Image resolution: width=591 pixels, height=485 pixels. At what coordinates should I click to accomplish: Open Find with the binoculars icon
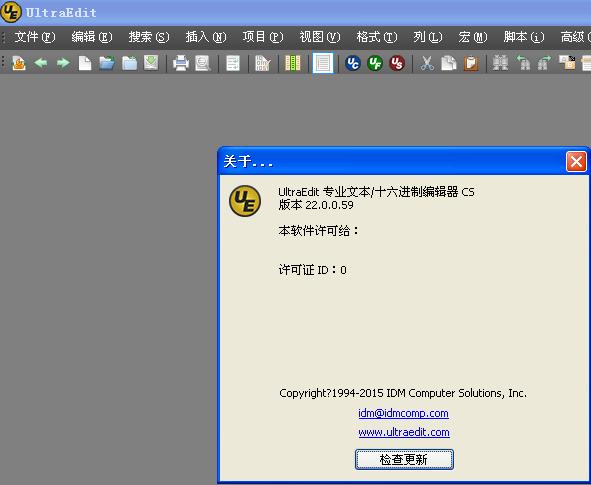pos(501,63)
